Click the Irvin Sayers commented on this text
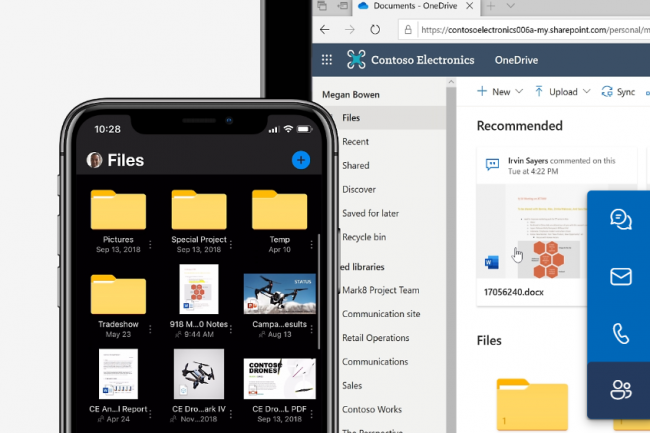The height and width of the screenshot is (433, 650). coord(562,160)
